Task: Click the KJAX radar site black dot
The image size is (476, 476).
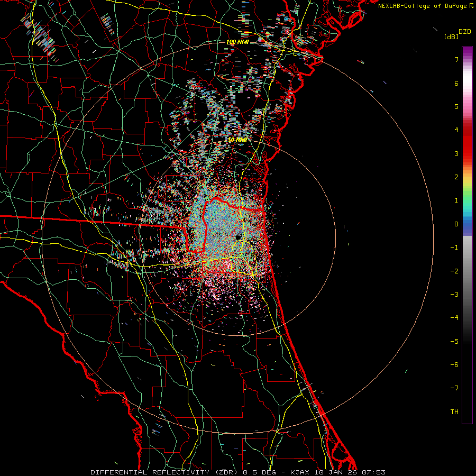Action: coord(239,237)
